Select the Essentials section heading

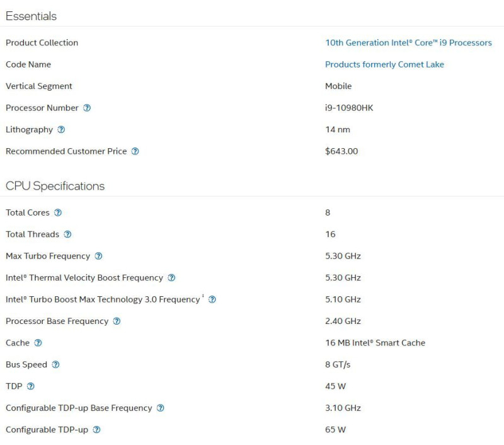(31, 16)
